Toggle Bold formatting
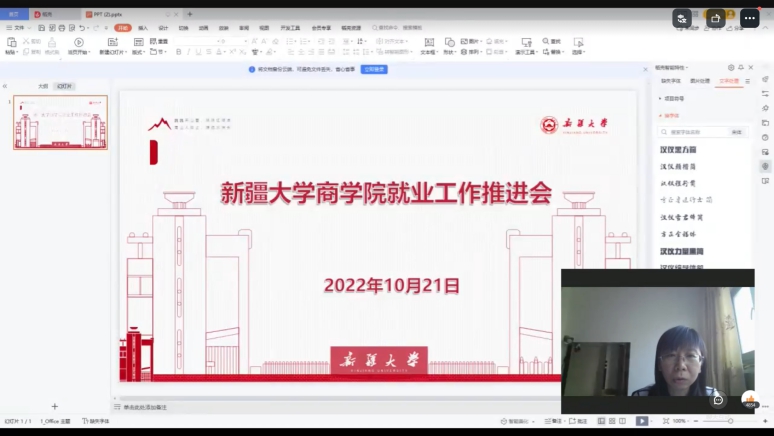The image size is (774, 436). point(178,52)
